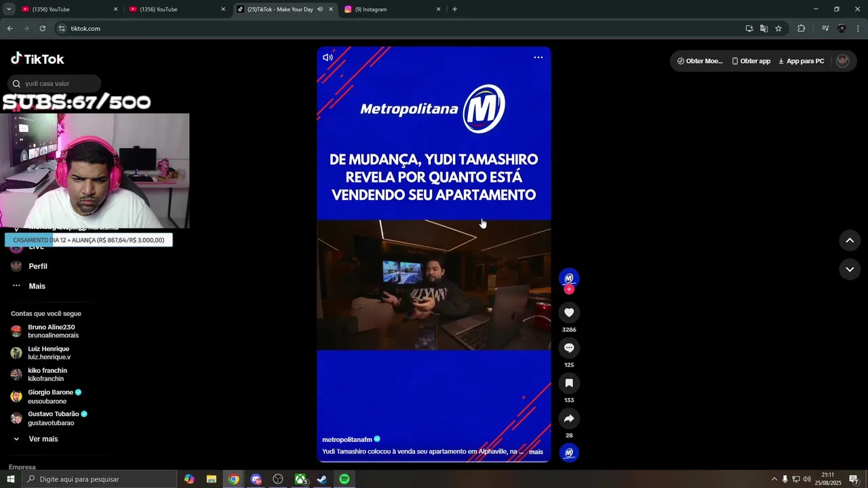This screenshot has width=868, height=488.
Task: Go to next video with down arrow
Action: click(x=850, y=269)
